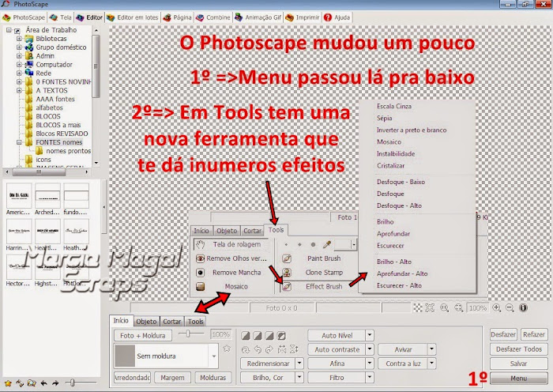Image resolution: width=553 pixels, height=392 pixels.
Task: Expand the Rede tree node
Action: click(19, 73)
